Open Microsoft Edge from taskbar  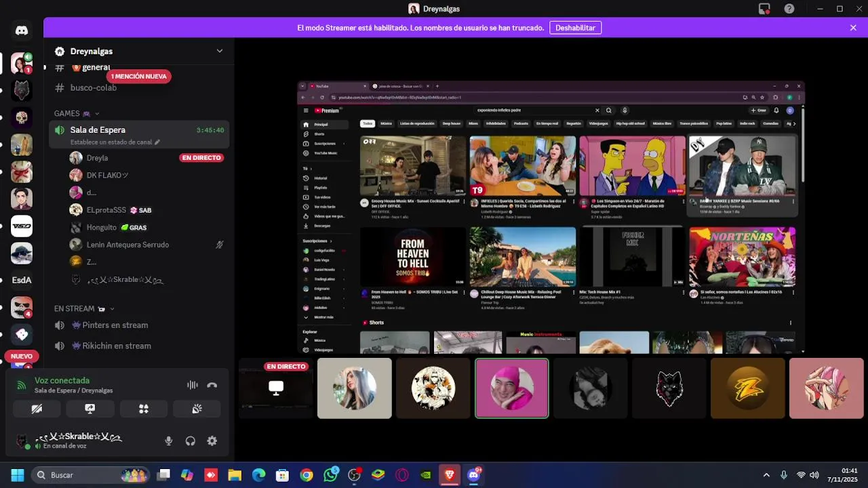259,475
